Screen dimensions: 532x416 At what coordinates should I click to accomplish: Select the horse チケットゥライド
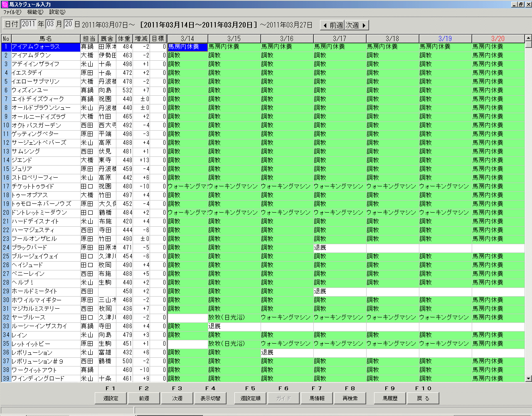[45, 186]
